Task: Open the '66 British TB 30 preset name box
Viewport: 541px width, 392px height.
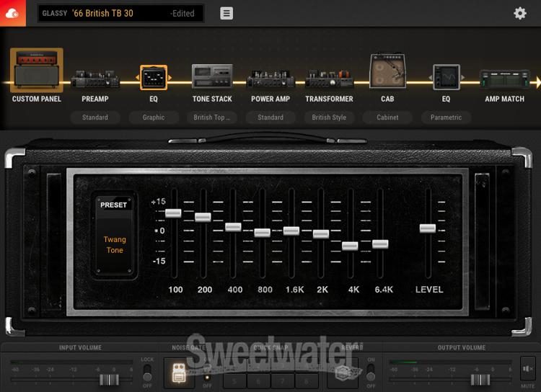Action: tap(120, 14)
